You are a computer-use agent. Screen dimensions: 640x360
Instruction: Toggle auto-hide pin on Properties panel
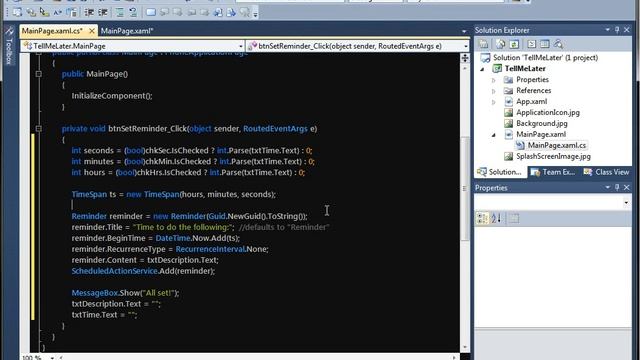coord(617,187)
